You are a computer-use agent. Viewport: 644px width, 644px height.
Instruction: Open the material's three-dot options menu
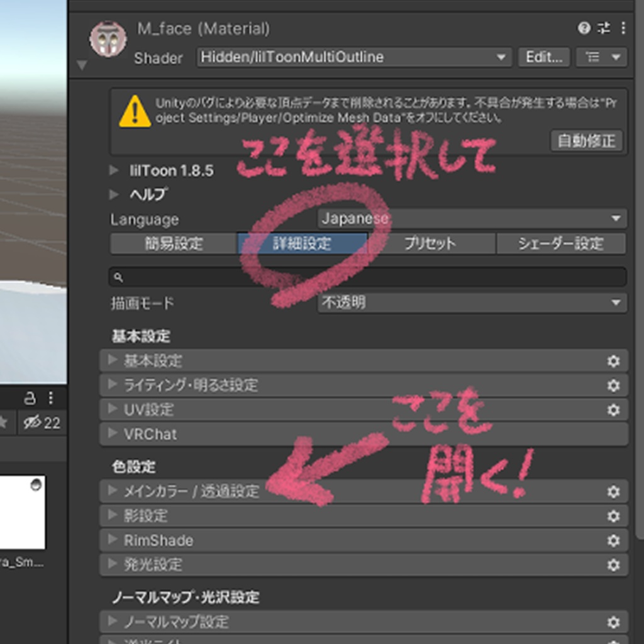[x=623, y=28]
